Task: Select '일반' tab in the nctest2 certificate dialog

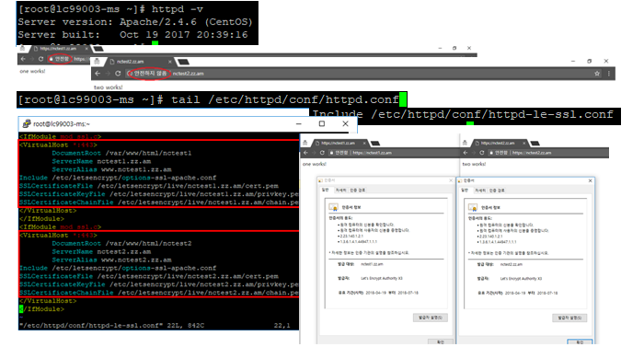Action: point(465,191)
